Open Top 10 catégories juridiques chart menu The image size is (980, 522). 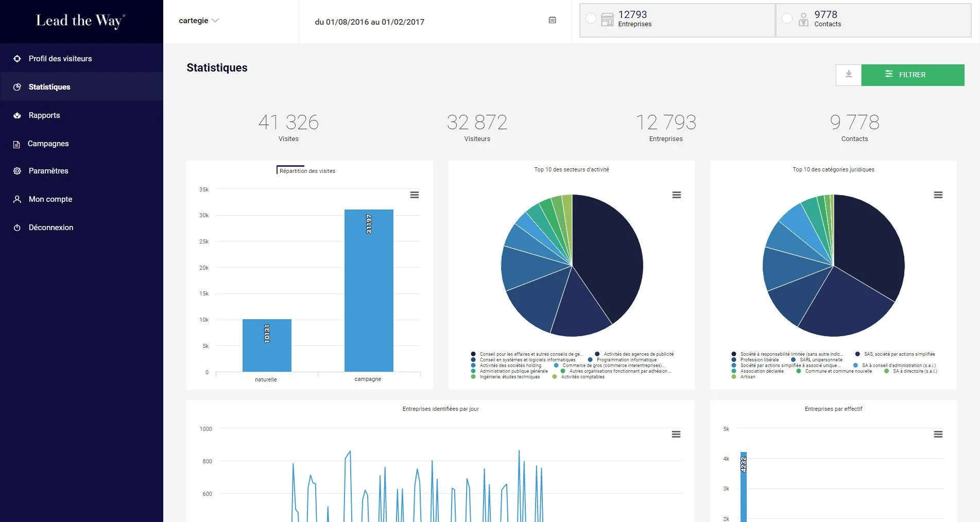point(938,195)
